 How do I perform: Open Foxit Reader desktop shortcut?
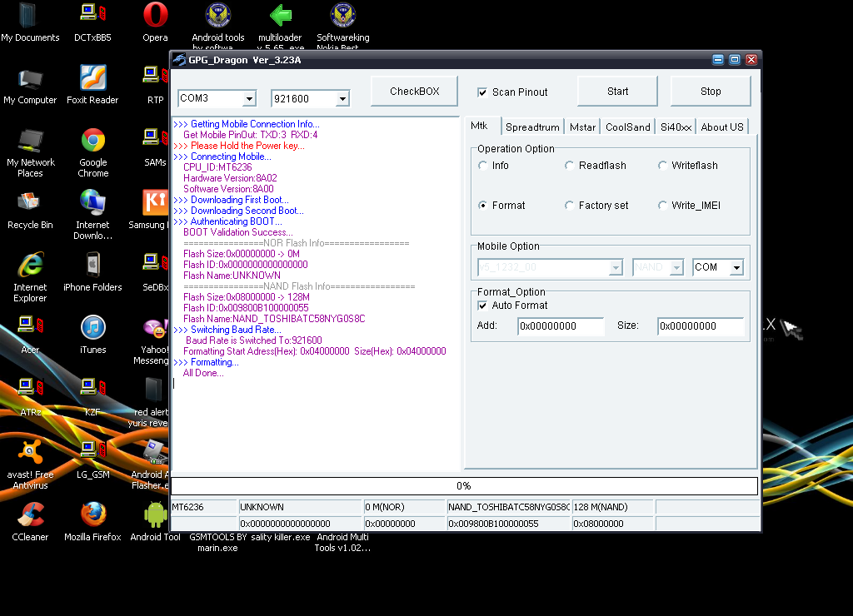click(93, 78)
